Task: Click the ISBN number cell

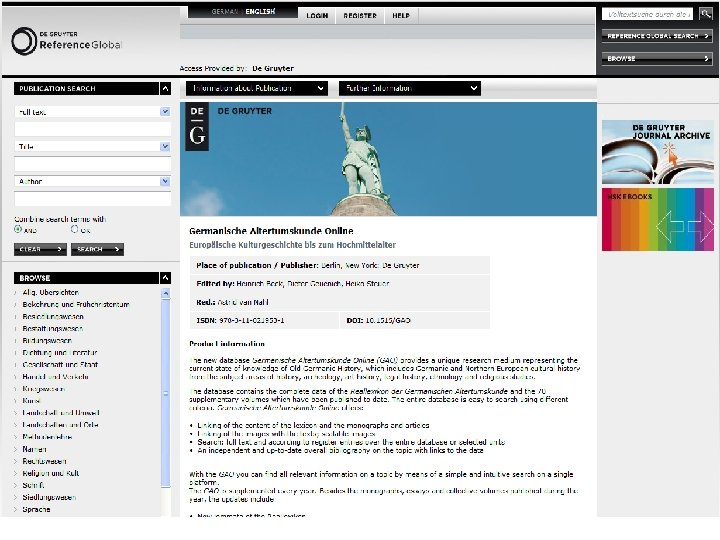Action: pos(264,320)
